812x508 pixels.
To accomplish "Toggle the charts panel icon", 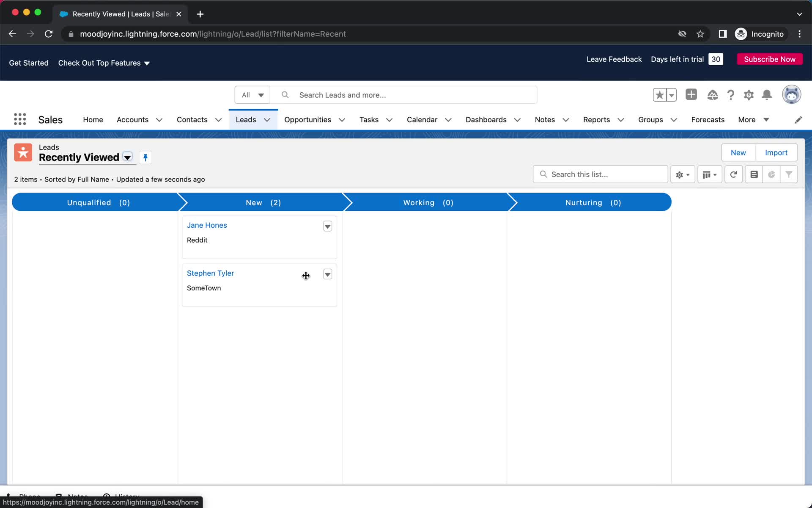I will pyautogui.click(x=771, y=174).
